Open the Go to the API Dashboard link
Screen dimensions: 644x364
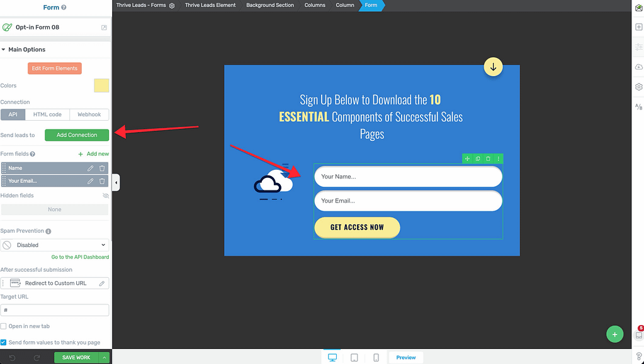tap(80, 257)
